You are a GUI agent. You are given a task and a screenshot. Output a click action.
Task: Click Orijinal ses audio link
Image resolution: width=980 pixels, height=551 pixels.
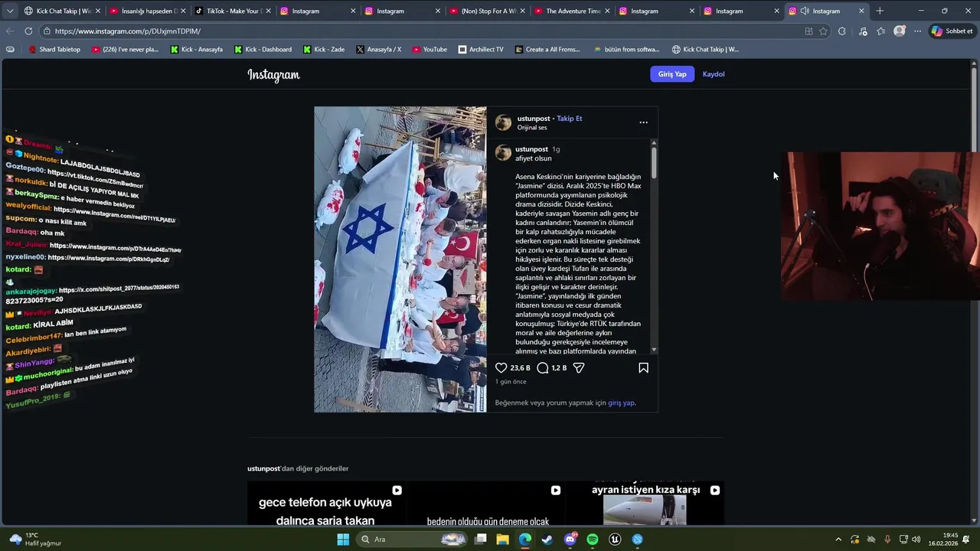pos(532,128)
